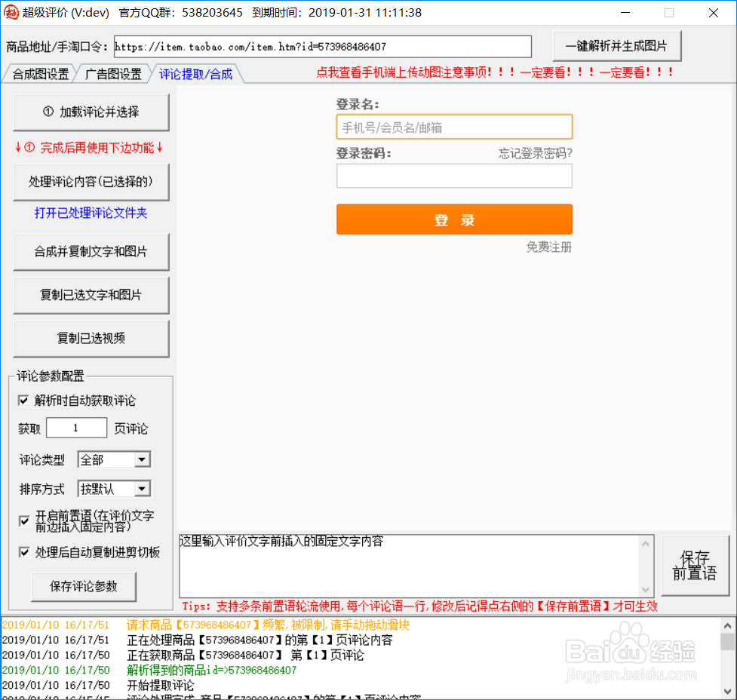Click the 复制已选视频 button
737x700 pixels.
[x=91, y=339]
